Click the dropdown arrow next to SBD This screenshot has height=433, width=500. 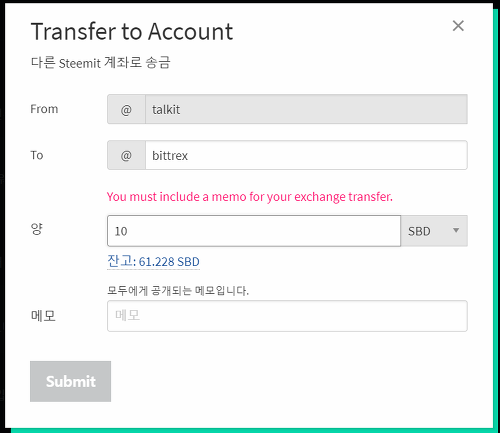point(456,230)
